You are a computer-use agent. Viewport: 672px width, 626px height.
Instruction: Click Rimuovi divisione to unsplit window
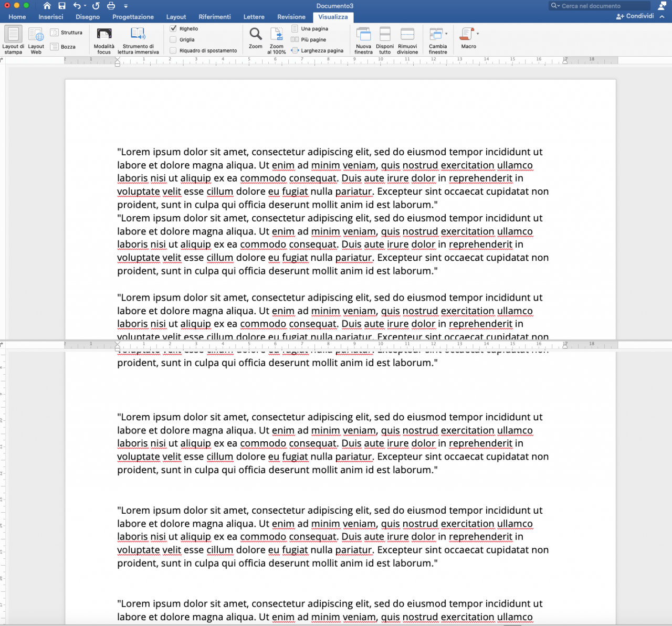point(407,40)
